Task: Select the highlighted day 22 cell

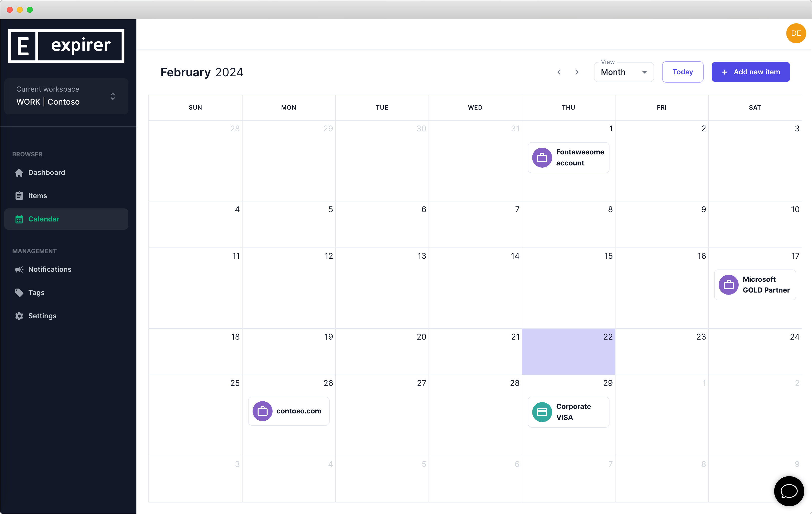Action: [x=568, y=352]
